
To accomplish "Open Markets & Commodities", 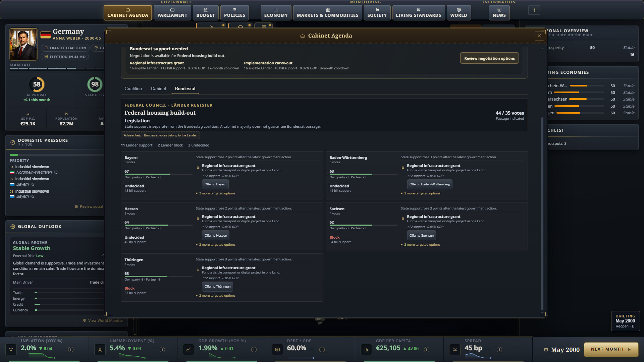I will tap(327, 13).
